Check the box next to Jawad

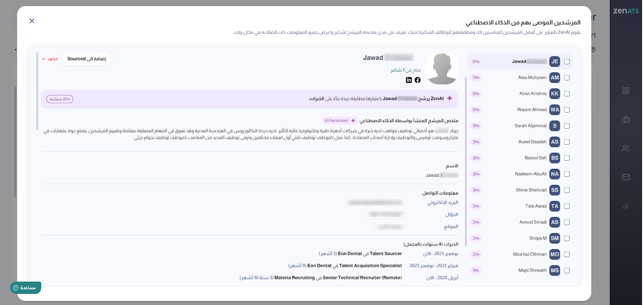[567, 61]
